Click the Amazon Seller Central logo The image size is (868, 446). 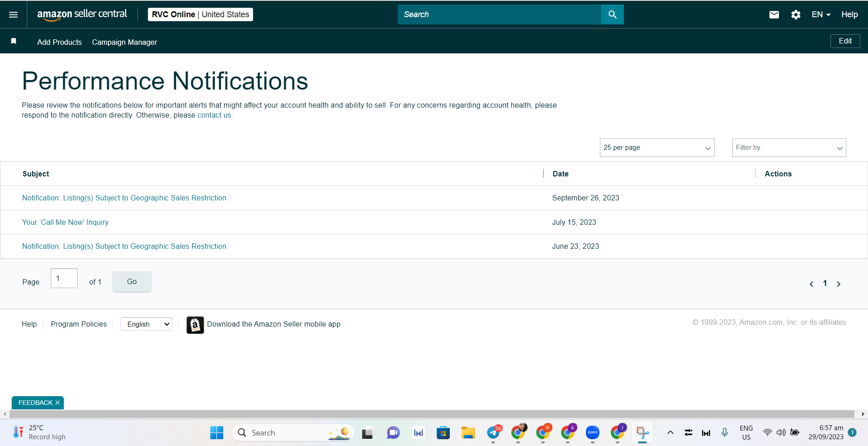click(82, 14)
